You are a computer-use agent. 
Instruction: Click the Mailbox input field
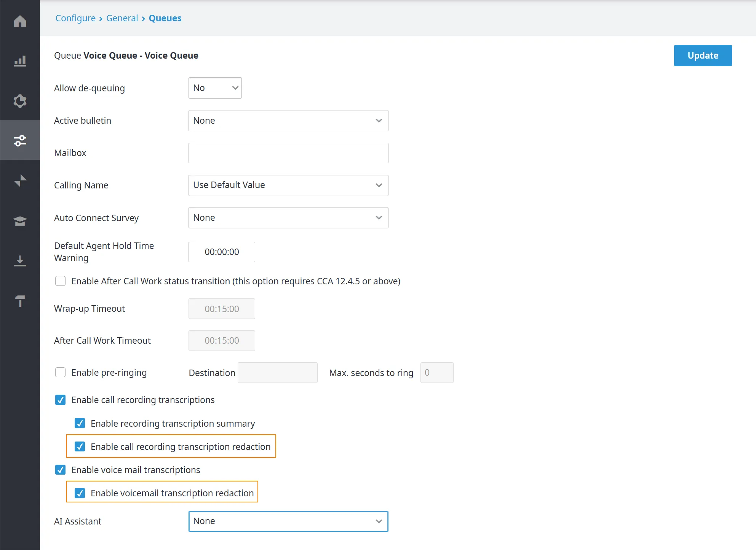[288, 153]
